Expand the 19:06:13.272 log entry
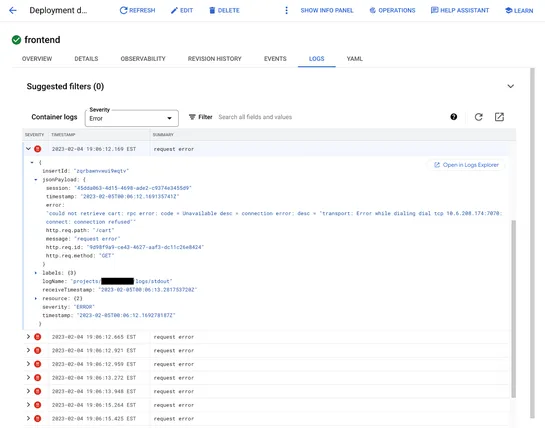 click(28, 377)
